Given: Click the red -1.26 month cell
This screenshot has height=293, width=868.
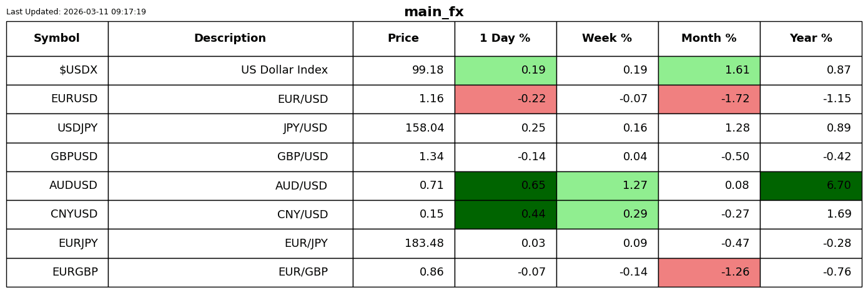Looking at the screenshot, I should pos(709,272).
